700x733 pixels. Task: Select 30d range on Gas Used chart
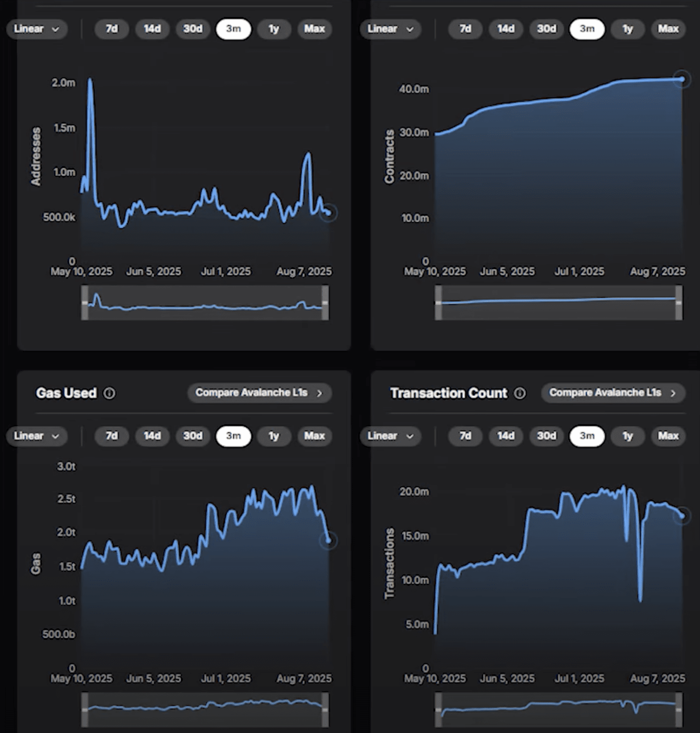pos(193,436)
